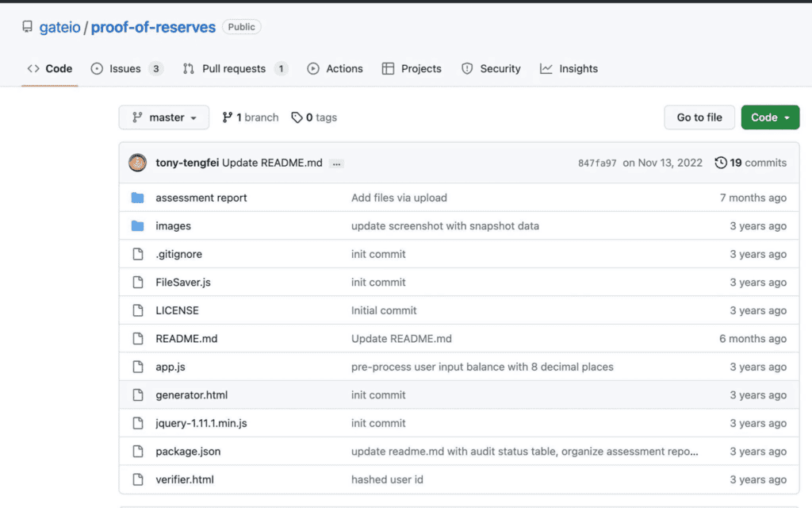This screenshot has height=508, width=812.
Task: Open the master branch dropdown
Action: pos(163,117)
